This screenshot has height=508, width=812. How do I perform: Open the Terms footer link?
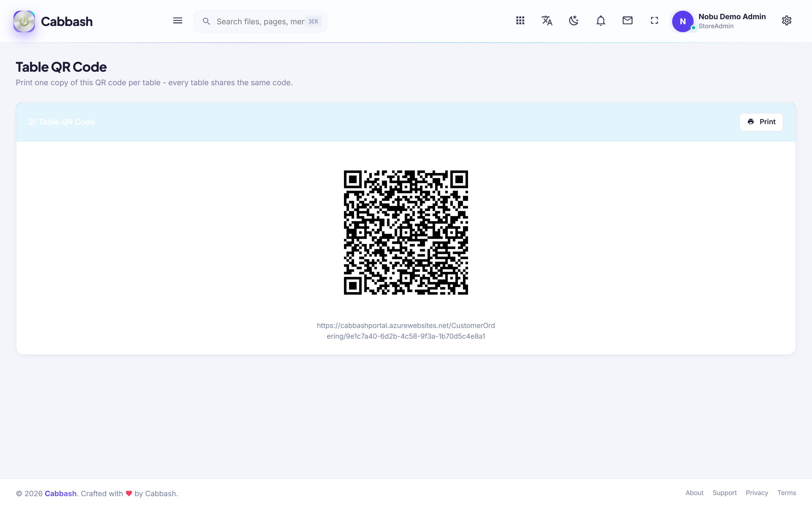coord(787,492)
